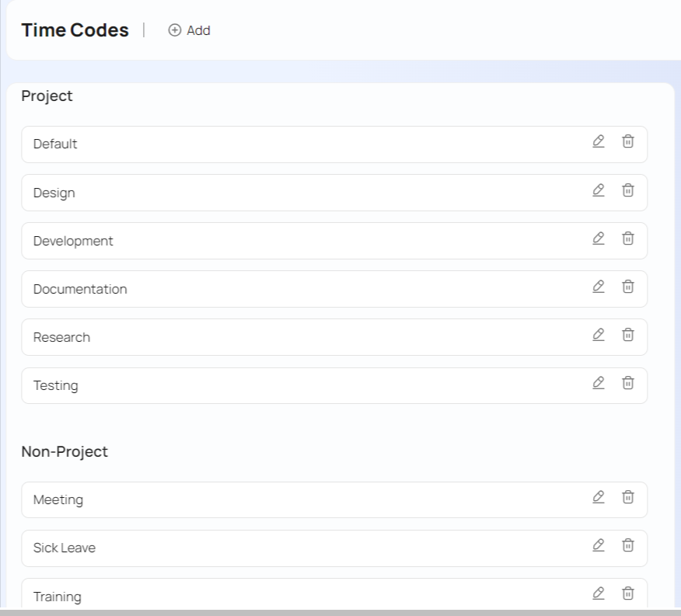This screenshot has width=681, height=616.
Task: Edit the Meeting time code
Action: (598, 497)
